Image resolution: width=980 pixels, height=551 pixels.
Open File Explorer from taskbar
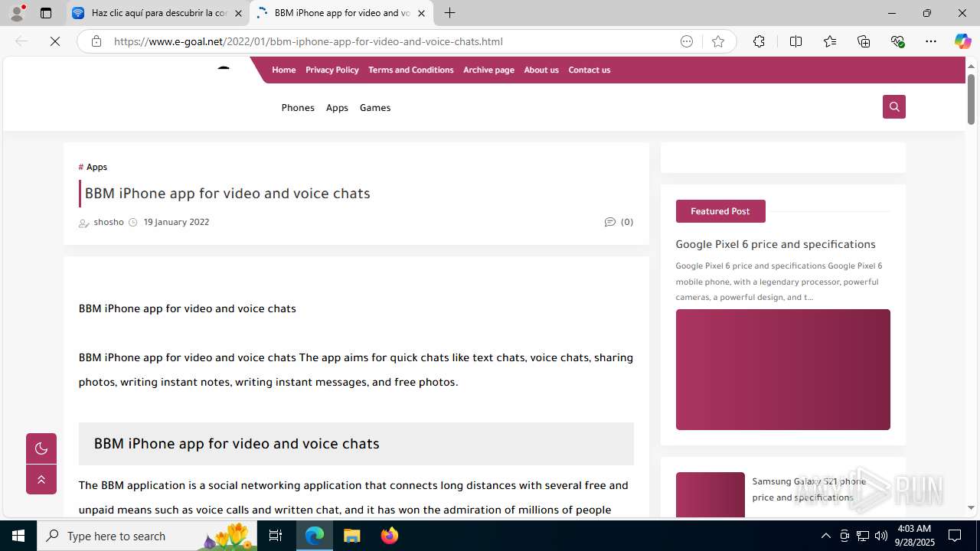[x=352, y=536]
